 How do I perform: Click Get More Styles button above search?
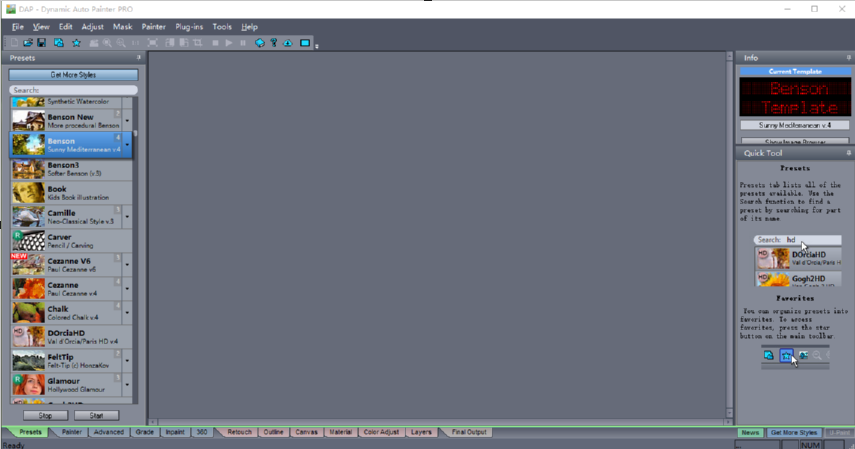[x=73, y=75]
